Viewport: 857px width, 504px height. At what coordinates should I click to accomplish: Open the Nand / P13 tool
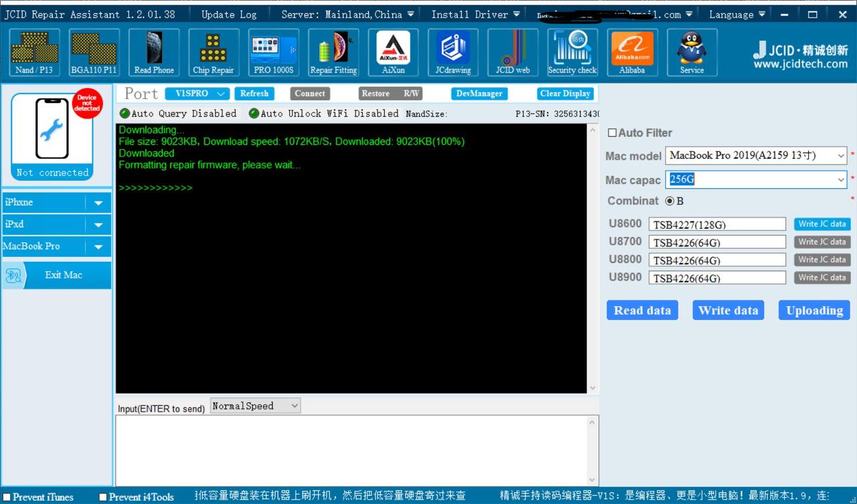point(34,52)
